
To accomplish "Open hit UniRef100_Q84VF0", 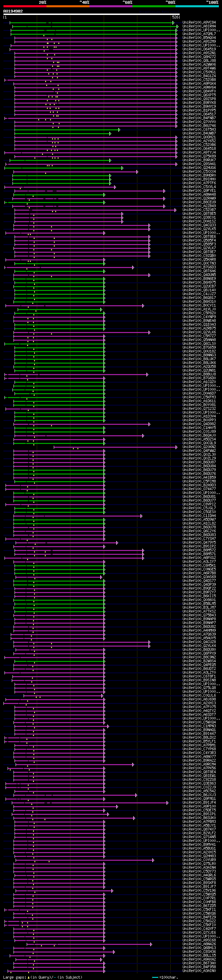I will click(199, 91).
